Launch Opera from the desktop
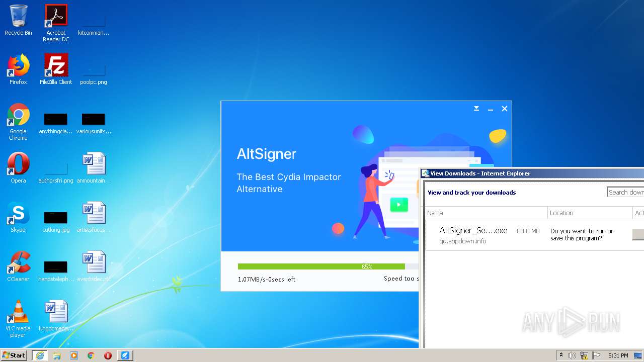 [18, 168]
